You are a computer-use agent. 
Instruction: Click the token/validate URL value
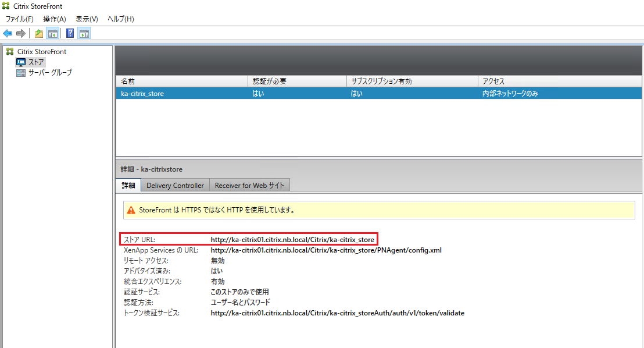coord(338,313)
